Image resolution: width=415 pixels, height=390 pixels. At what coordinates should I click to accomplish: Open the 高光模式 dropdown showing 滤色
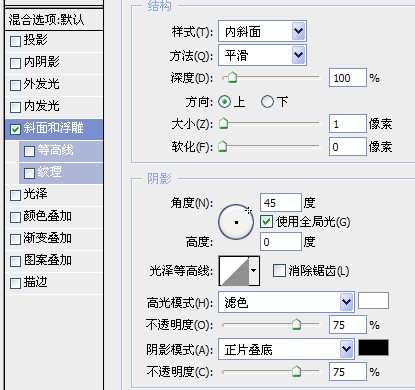pos(286,302)
